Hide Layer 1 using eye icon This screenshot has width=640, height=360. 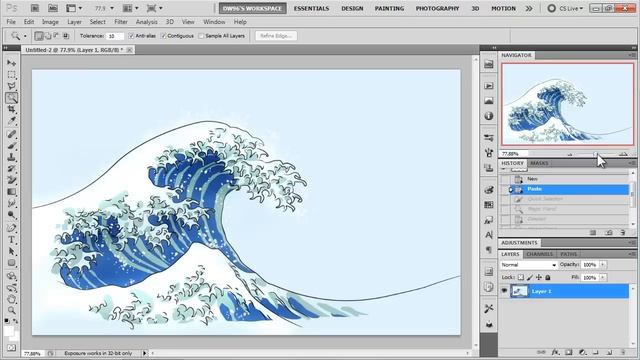click(x=504, y=291)
